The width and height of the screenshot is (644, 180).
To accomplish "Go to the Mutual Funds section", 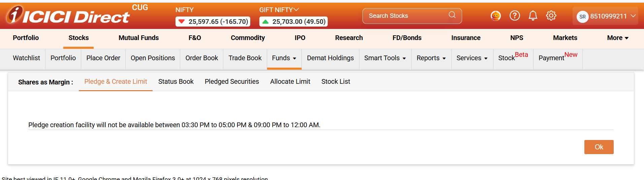I will 138,38.
